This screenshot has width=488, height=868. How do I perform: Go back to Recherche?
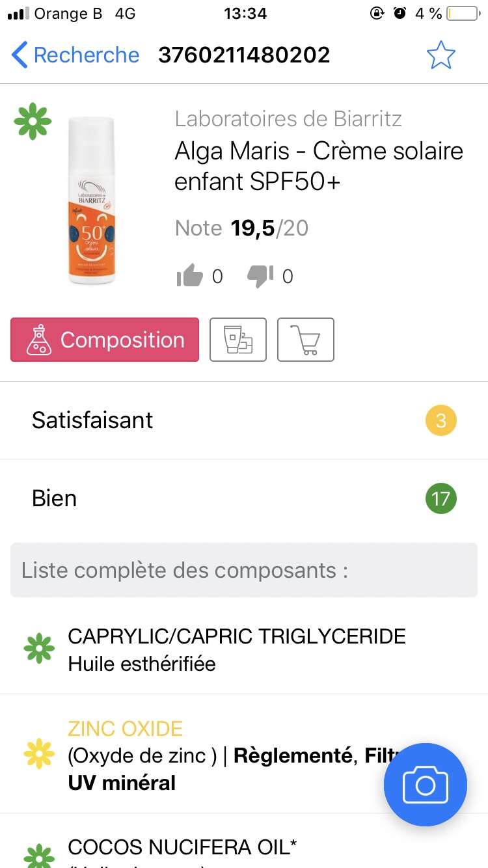tap(76, 55)
